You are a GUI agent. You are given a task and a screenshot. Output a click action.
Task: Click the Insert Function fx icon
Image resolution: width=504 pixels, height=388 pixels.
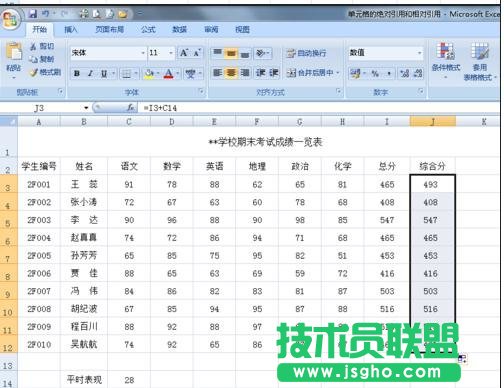pos(131,108)
